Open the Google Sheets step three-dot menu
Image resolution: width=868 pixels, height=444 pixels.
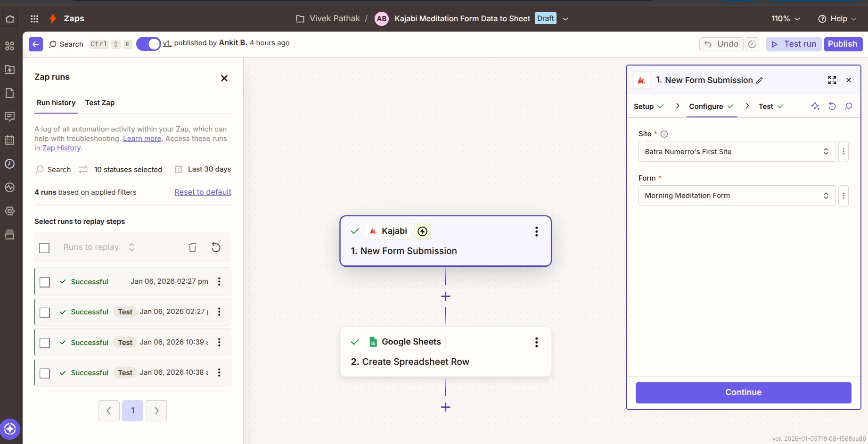(536, 342)
